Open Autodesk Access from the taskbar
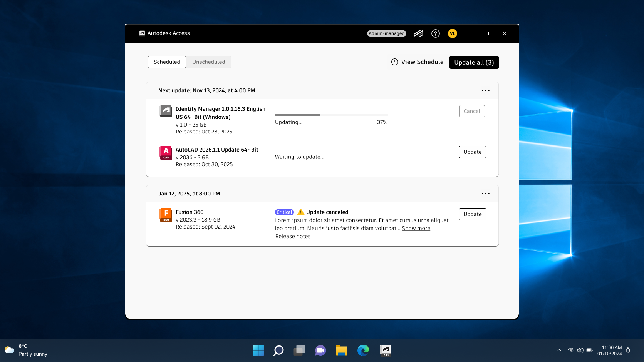Image resolution: width=644 pixels, height=362 pixels. (x=385, y=350)
